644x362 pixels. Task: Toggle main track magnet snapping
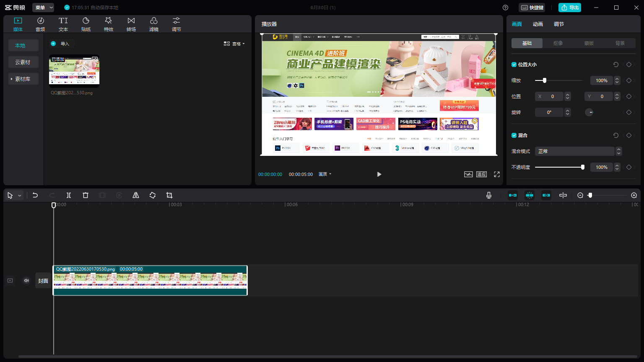point(513,195)
